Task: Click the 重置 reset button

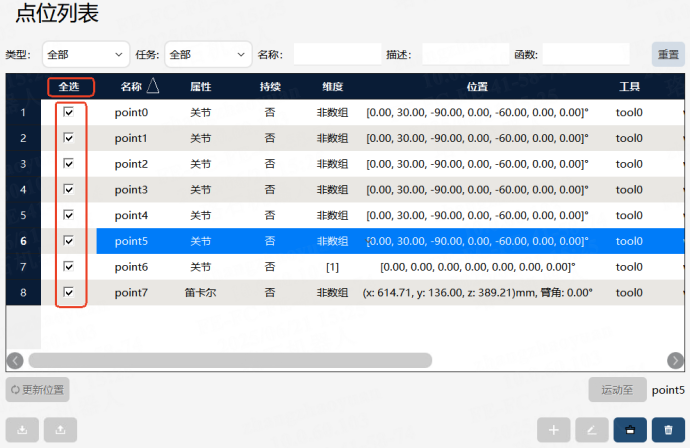Action: click(x=668, y=55)
